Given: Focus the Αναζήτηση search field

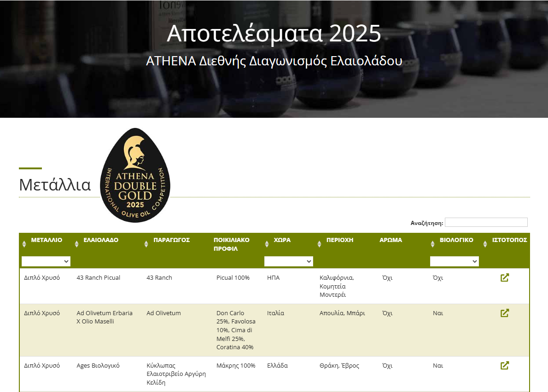Looking at the screenshot, I should [x=486, y=222].
